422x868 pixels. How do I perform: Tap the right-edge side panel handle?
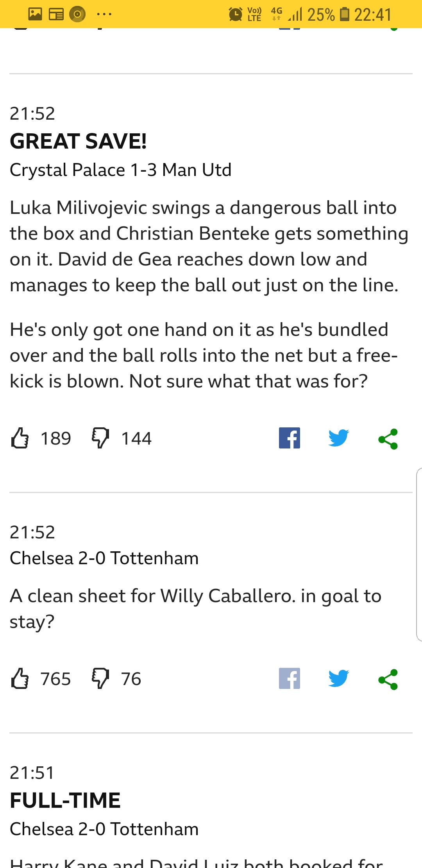tap(418, 554)
